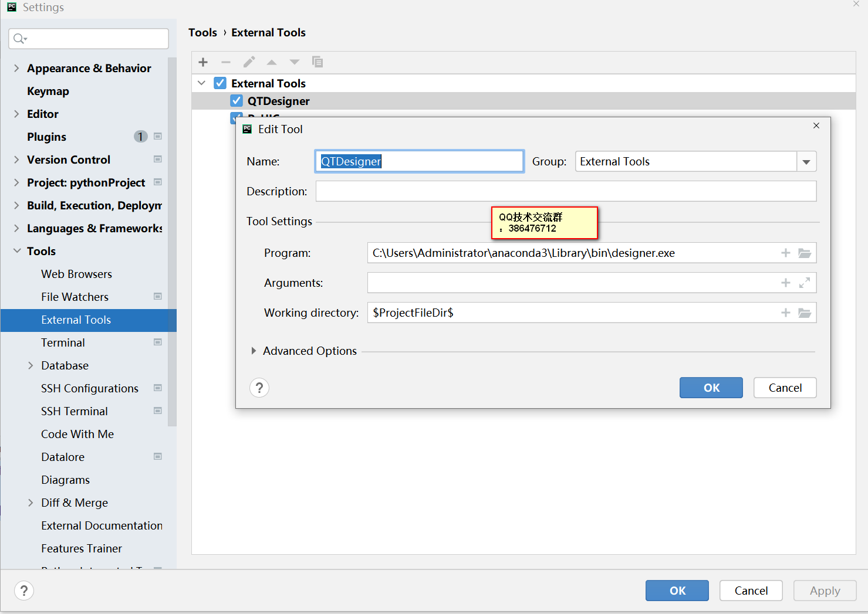Click the settings sidebar scrollbar

[x=172, y=242]
